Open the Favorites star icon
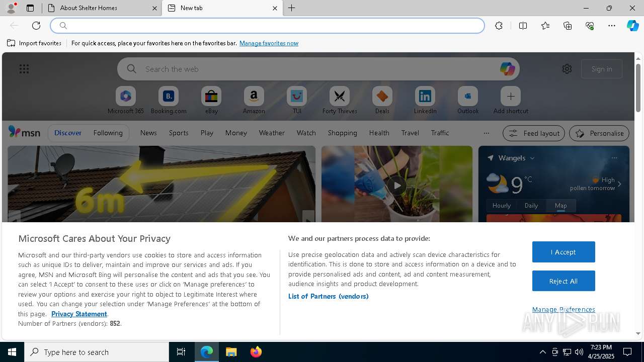Screen dimensions: 644x362 click(545, 26)
